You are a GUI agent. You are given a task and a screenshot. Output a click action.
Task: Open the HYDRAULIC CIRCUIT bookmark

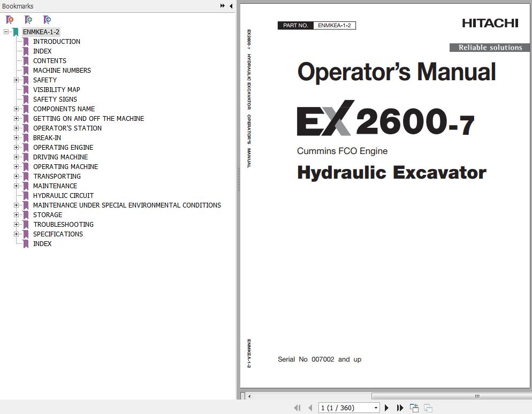[64, 196]
